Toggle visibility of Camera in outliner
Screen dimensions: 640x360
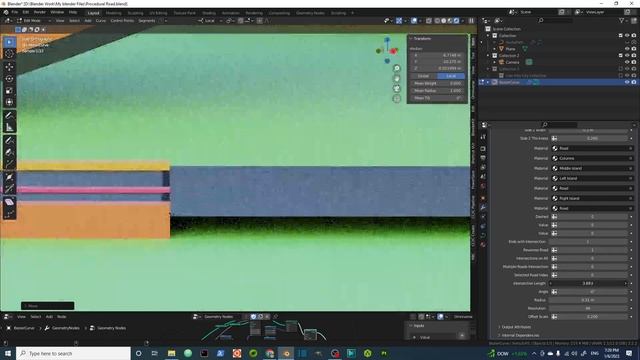click(x=627, y=62)
